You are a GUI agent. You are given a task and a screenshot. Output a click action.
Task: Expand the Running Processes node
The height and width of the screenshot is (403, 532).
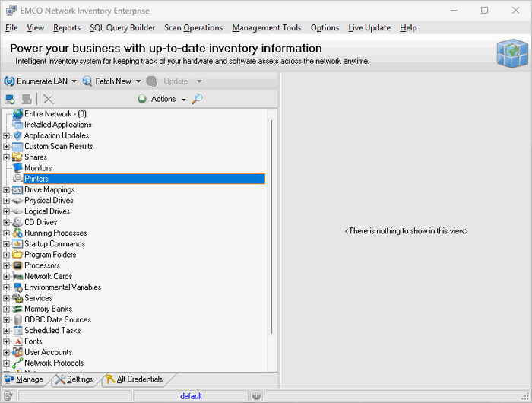pos(7,233)
